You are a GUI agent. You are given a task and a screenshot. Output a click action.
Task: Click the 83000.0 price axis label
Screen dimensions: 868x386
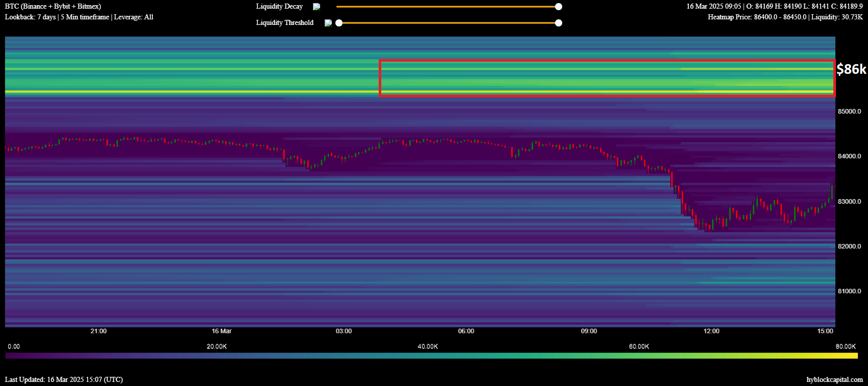point(849,202)
